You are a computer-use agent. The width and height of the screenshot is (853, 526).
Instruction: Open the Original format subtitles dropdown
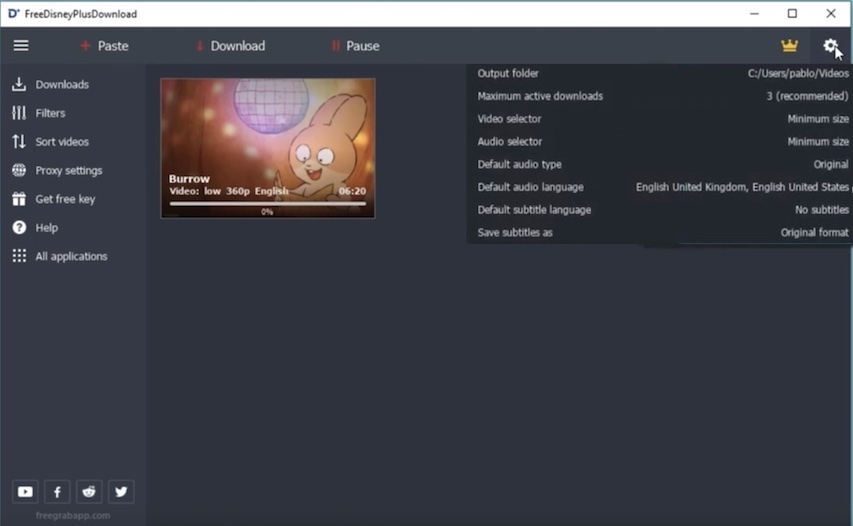coord(814,233)
